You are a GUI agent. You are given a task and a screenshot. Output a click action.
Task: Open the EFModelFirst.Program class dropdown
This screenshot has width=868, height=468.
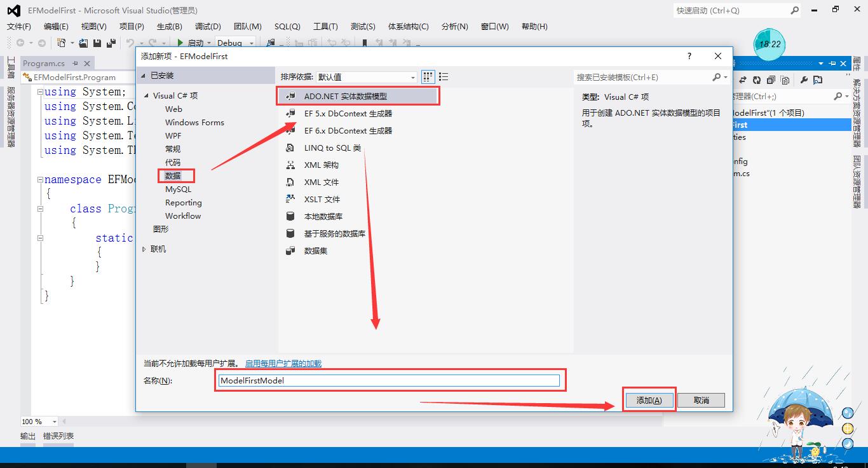pos(78,77)
